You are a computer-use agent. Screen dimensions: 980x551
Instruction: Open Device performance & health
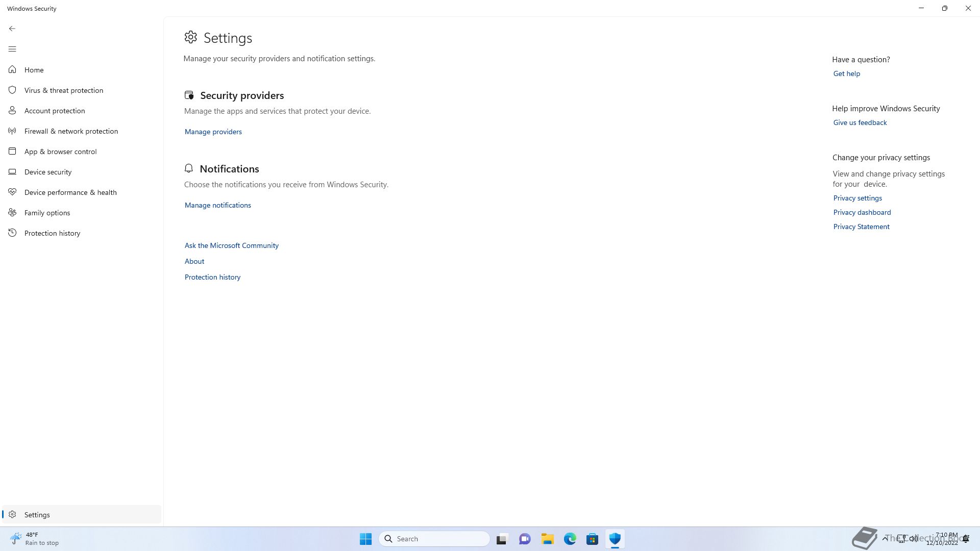pos(82,192)
